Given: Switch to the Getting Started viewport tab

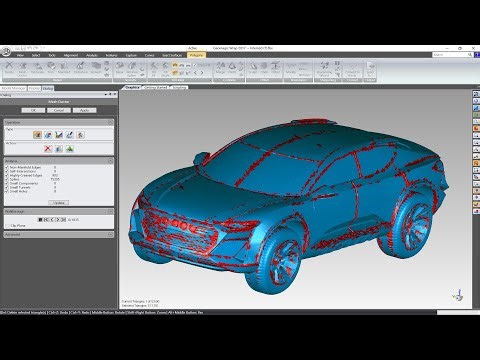Looking at the screenshot, I should [156, 87].
